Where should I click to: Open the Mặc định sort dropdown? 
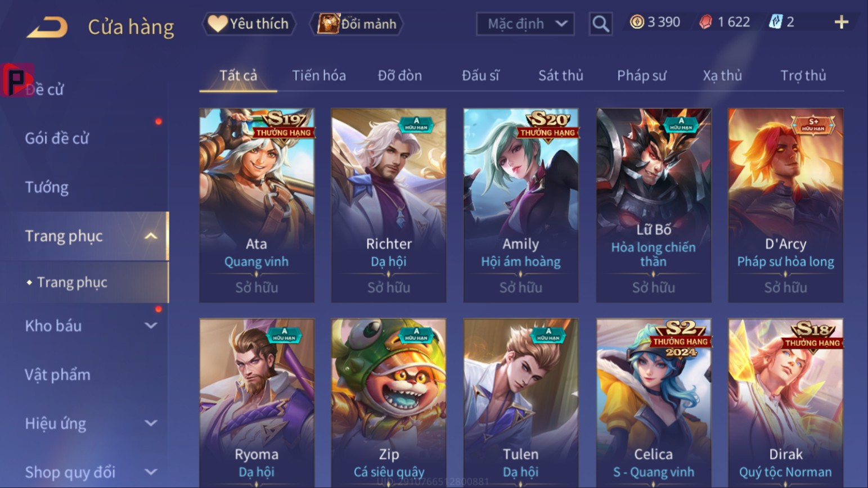525,24
